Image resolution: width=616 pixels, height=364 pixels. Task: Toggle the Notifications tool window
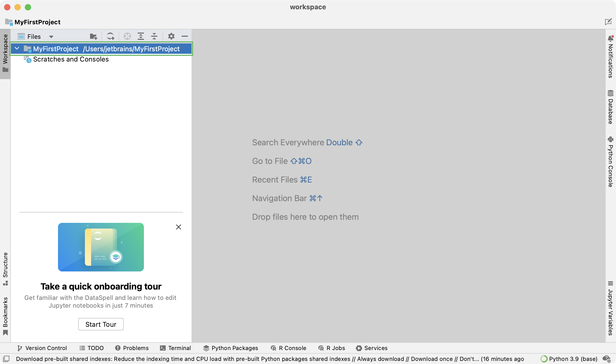point(611,57)
